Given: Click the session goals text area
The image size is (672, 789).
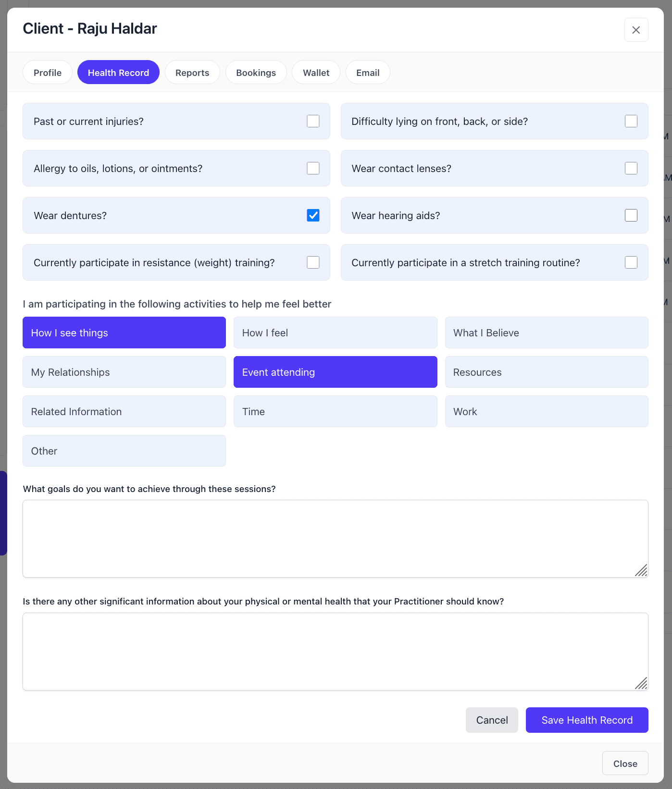Looking at the screenshot, I should (335, 538).
